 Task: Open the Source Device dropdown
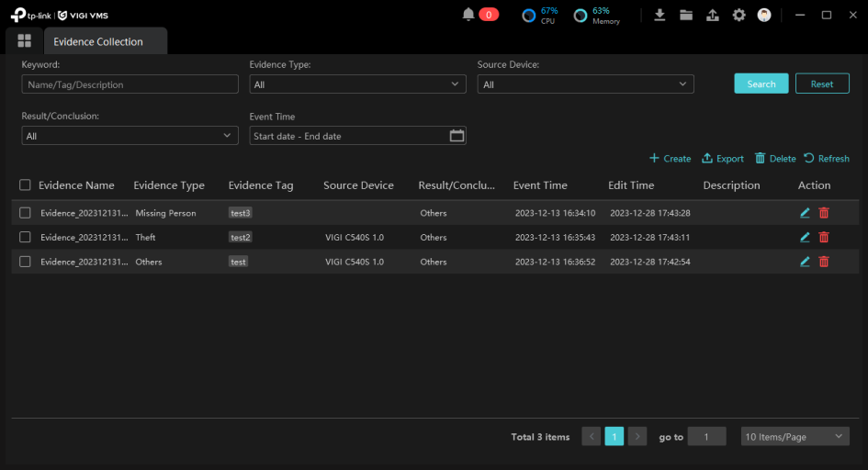585,84
